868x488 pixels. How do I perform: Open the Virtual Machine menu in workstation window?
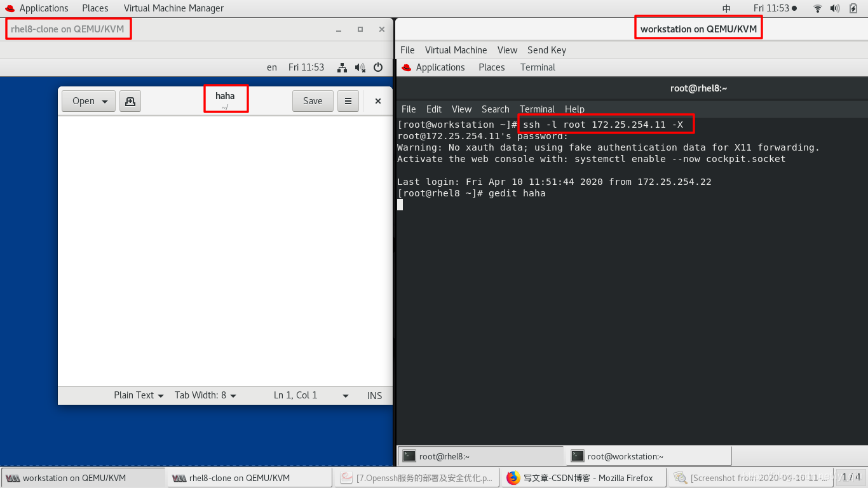(x=456, y=50)
